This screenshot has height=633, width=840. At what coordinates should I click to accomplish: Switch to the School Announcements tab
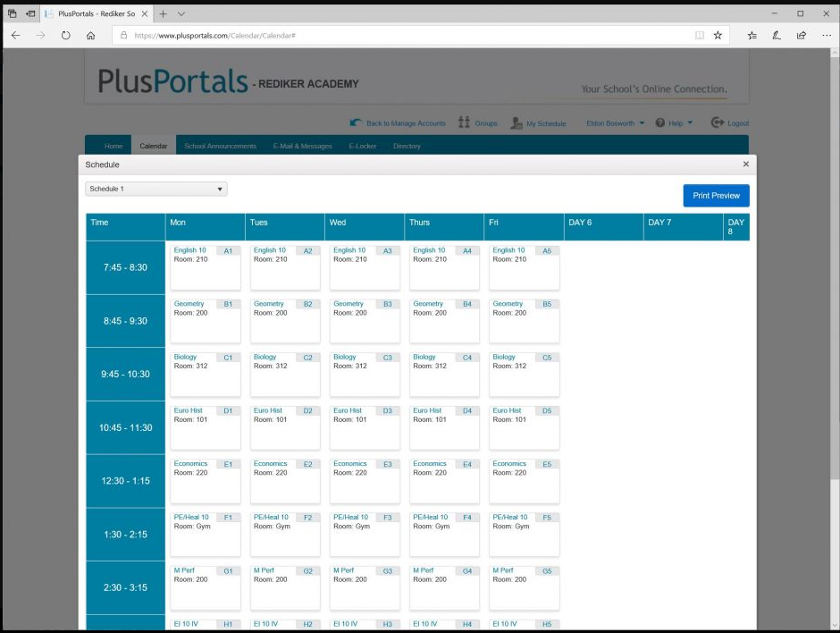click(x=220, y=145)
